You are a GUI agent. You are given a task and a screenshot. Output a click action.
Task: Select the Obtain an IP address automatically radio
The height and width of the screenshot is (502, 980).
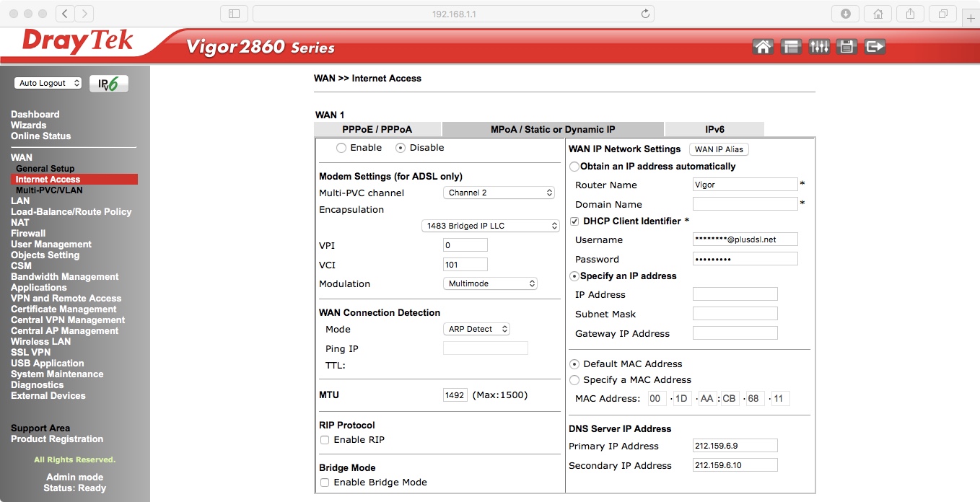coord(574,166)
